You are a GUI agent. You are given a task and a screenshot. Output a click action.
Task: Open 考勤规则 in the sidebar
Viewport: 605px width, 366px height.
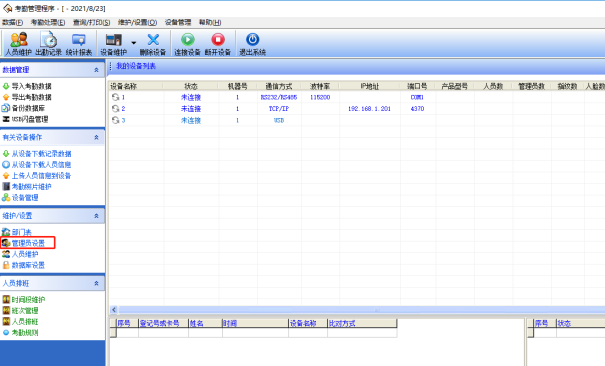click(25, 332)
